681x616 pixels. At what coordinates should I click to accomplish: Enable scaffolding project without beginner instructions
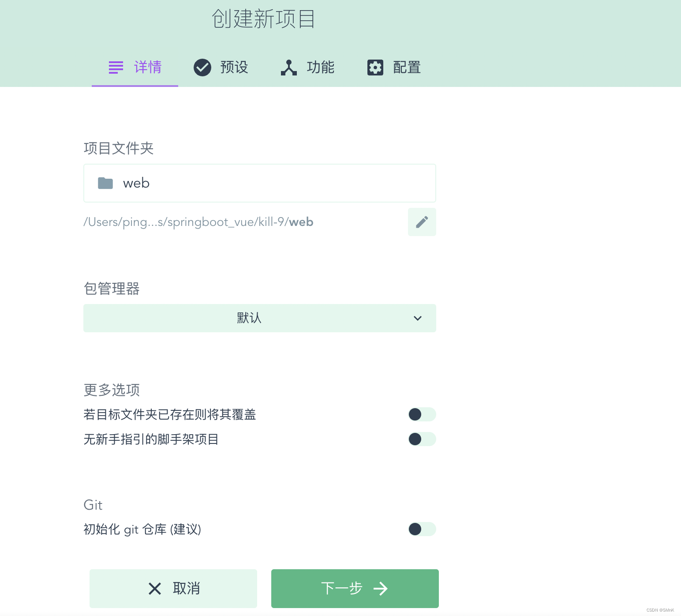[x=422, y=439]
